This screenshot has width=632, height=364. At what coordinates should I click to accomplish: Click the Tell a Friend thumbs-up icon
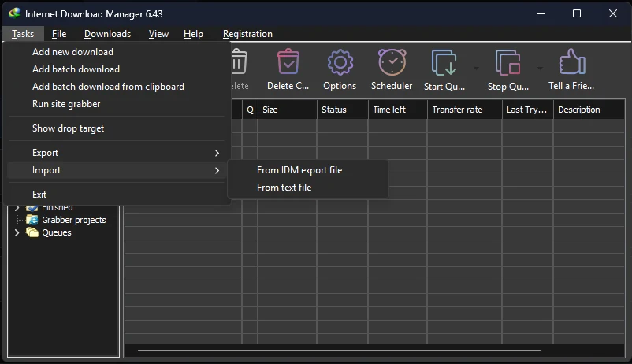[572, 61]
